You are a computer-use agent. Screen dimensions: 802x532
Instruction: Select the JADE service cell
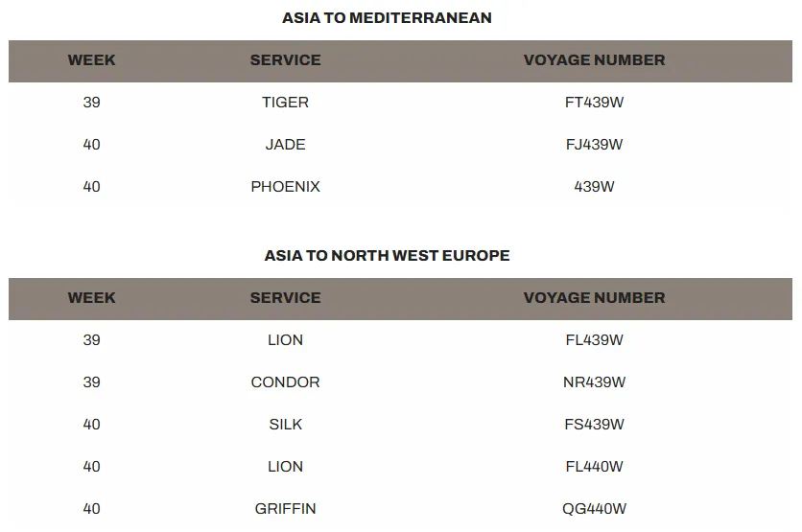286,145
